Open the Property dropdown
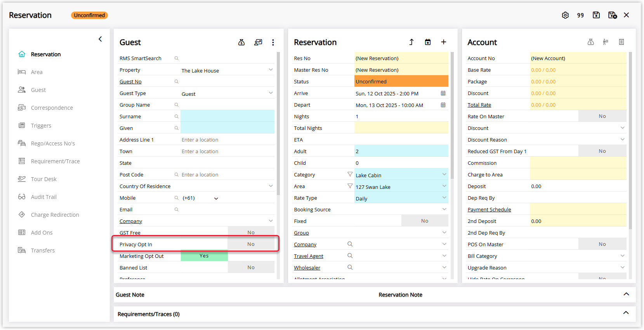 click(x=271, y=70)
